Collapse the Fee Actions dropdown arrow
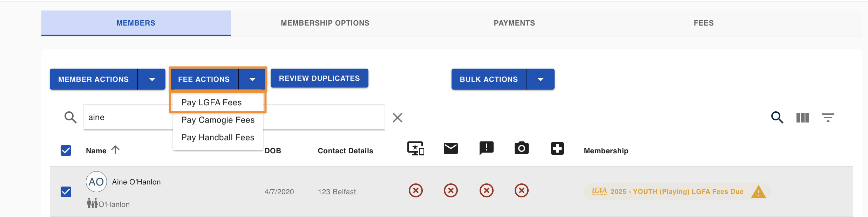 (252, 79)
